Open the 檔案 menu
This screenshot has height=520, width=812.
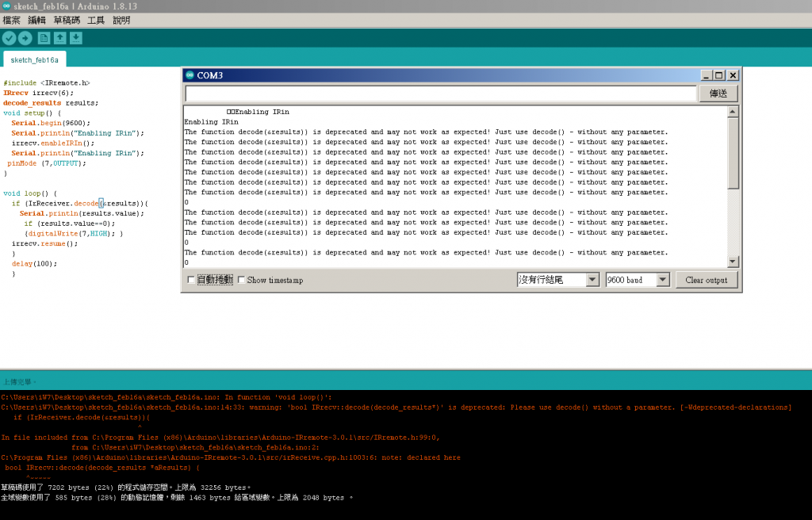click(11, 20)
